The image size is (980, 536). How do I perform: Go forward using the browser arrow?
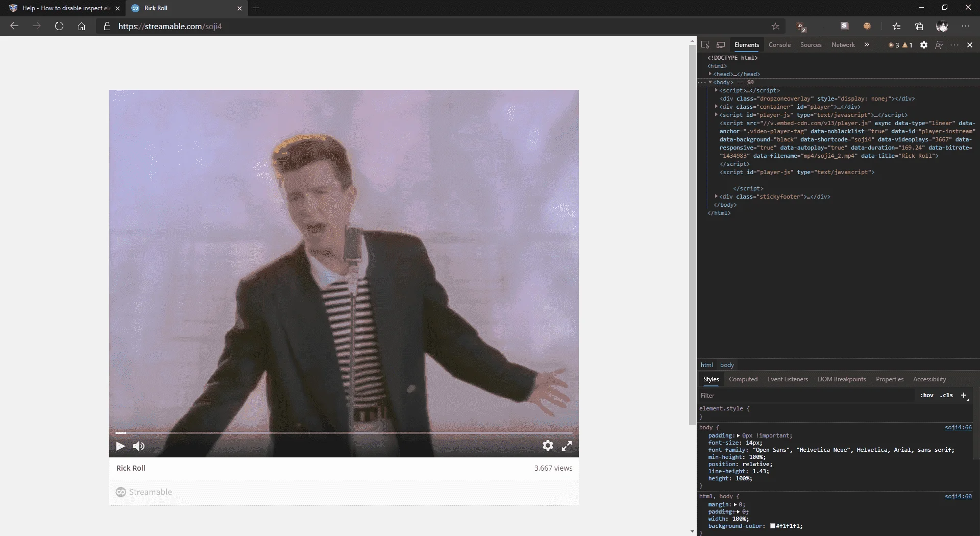click(x=37, y=26)
